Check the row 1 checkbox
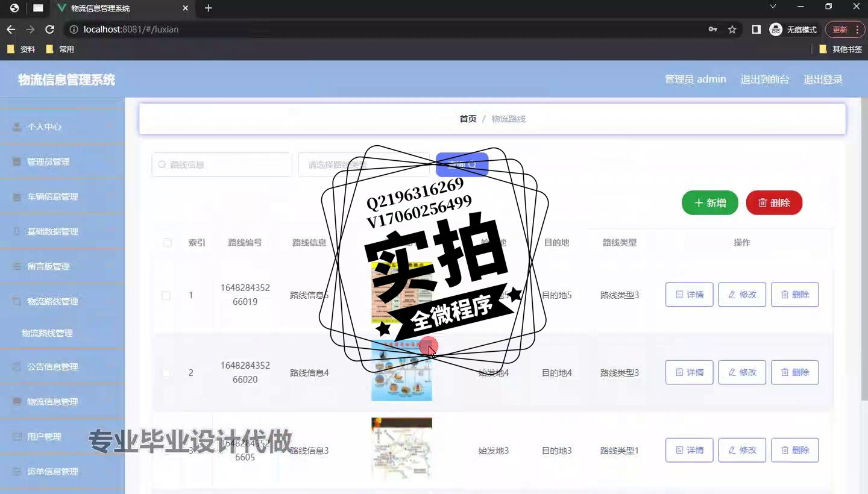This screenshot has height=494, width=868. tap(166, 295)
